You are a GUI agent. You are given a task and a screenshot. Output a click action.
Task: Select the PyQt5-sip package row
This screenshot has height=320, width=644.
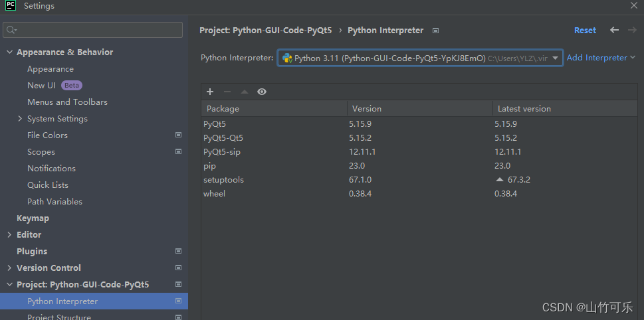pos(419,152)
